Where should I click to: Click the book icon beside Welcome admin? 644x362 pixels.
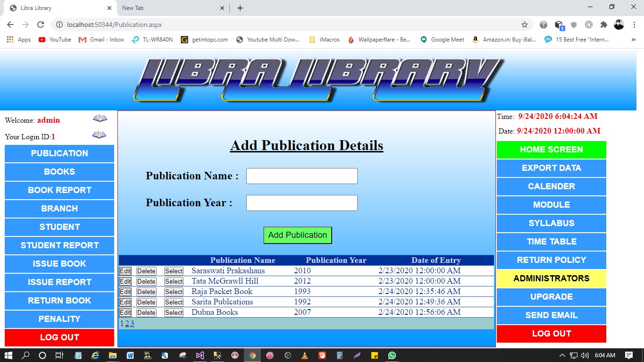[x=100, y=118]
